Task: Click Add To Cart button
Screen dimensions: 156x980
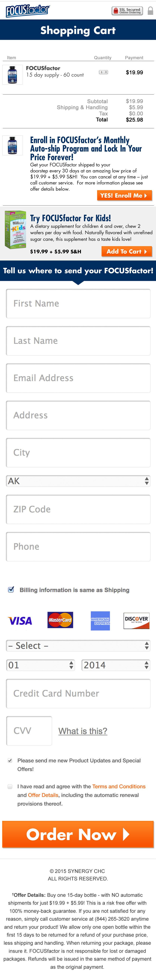Action: point(127,251)
